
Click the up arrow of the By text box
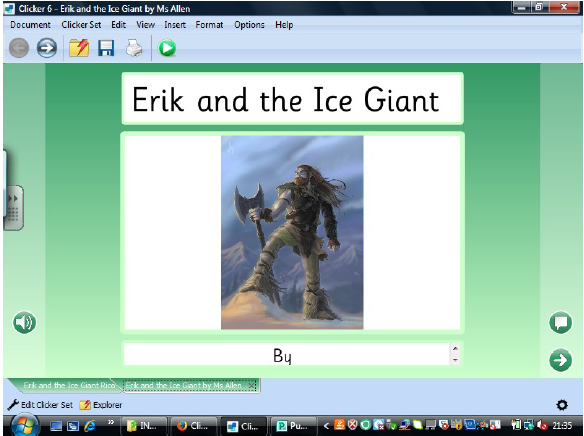(x=455, y=349)
